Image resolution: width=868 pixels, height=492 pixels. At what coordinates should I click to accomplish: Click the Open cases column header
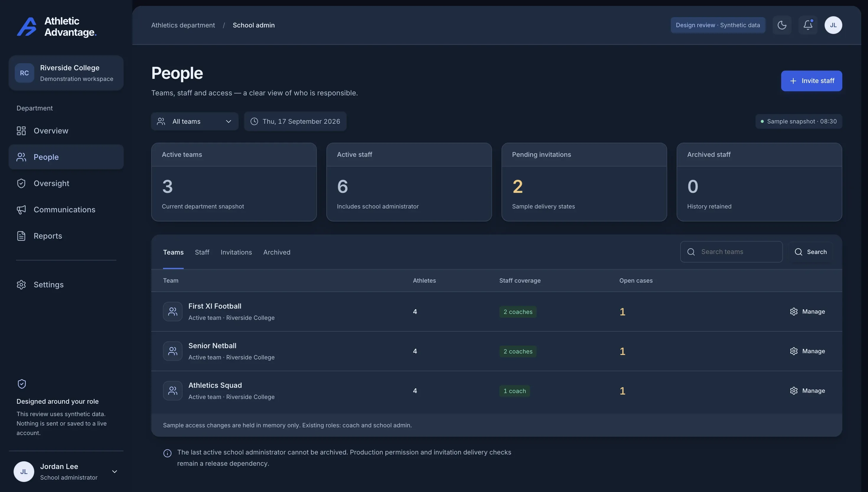tap(636, 281)
